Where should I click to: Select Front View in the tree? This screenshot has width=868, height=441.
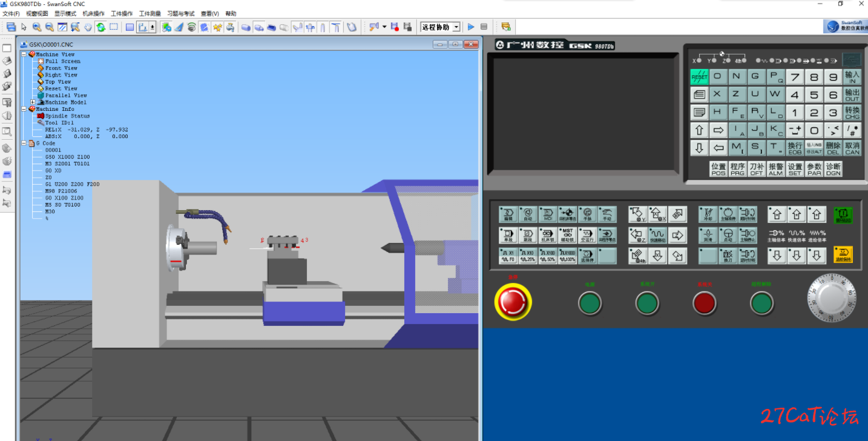point(61,68)
